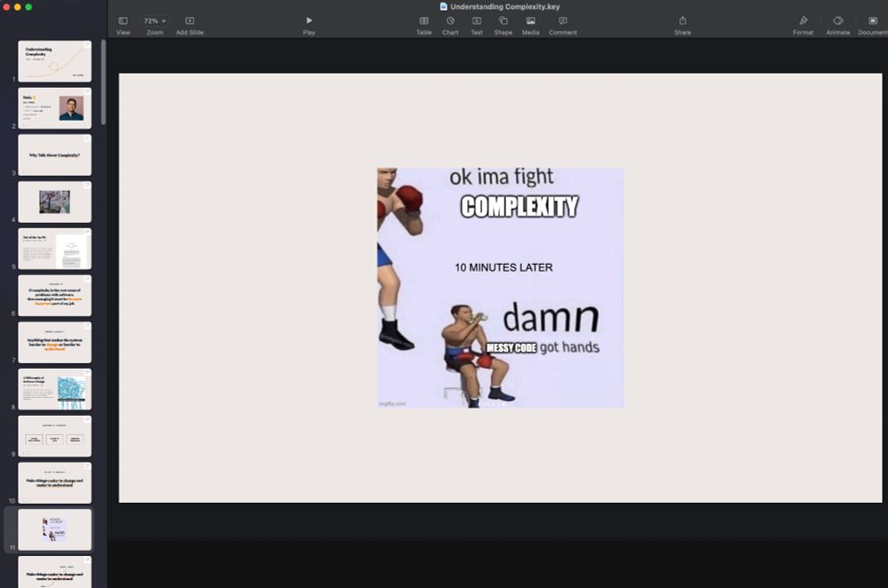Click the yellow minimize window button
888x588 pixels.
click(x=18, y=7)
